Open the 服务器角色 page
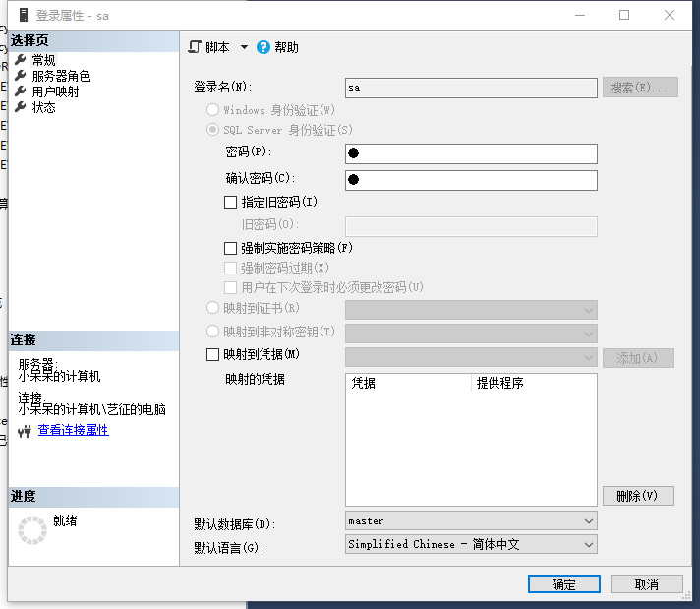The image size is (700, 609). (61, 76)
